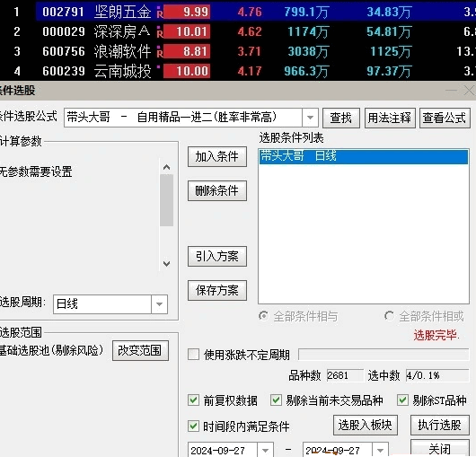Click scroll down arrow in 计算参数 panel

click(166, 263)
